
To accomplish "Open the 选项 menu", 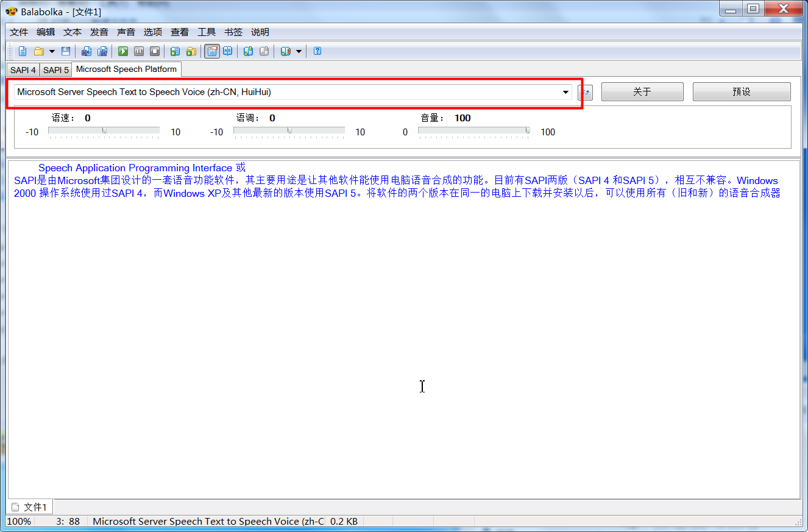I will (x=153, y=32).
